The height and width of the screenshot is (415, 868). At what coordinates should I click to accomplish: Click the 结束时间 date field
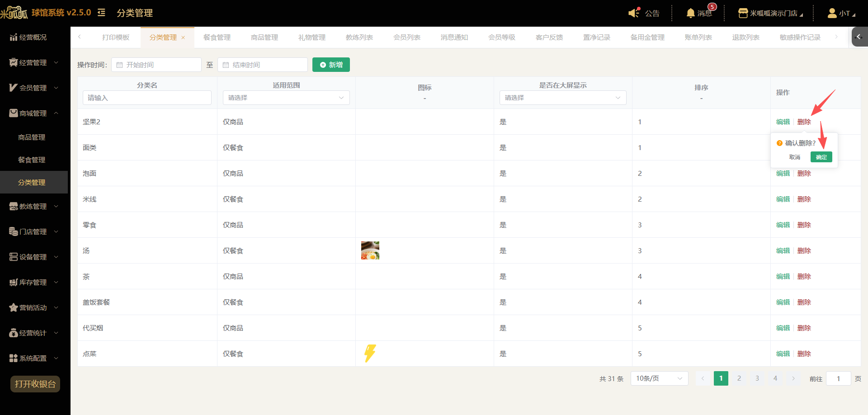[x=263, y=65]
